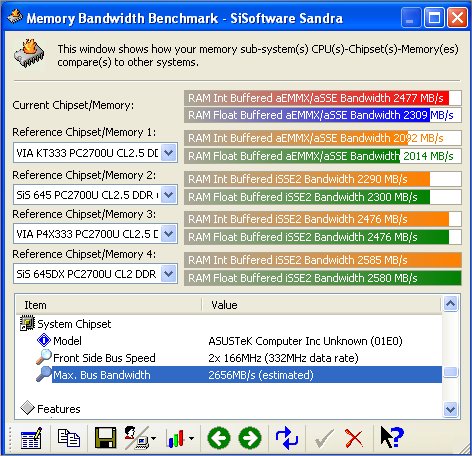
Task: Click the orange RAM Int iSSE2 2290 MB/s bar
Action: [x=322, y=179]
